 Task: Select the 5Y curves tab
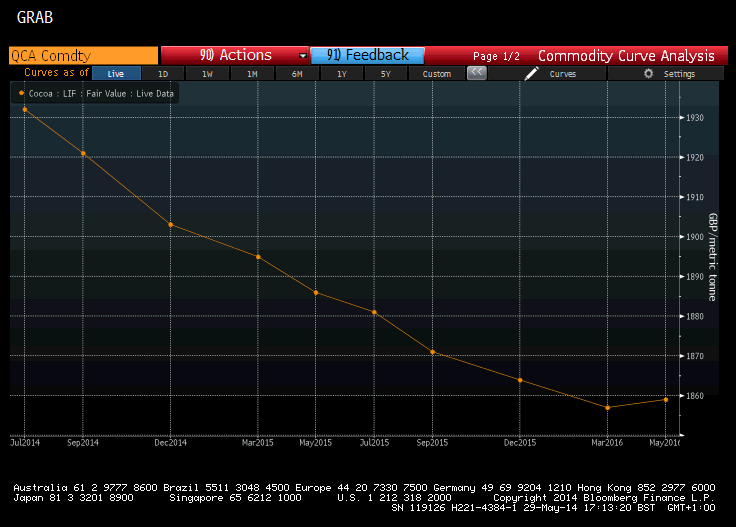click(385, 74)
